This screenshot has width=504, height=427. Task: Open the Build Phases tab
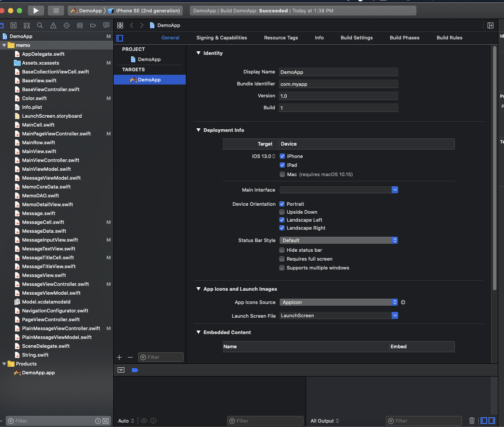(404, 38)
